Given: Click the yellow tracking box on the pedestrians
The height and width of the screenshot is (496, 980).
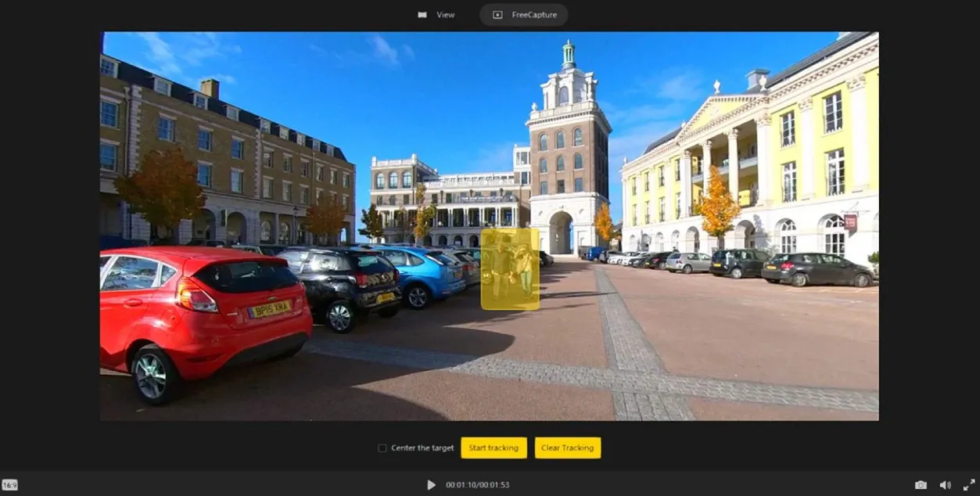Looking at the screenshot, I should coord(510,268).
